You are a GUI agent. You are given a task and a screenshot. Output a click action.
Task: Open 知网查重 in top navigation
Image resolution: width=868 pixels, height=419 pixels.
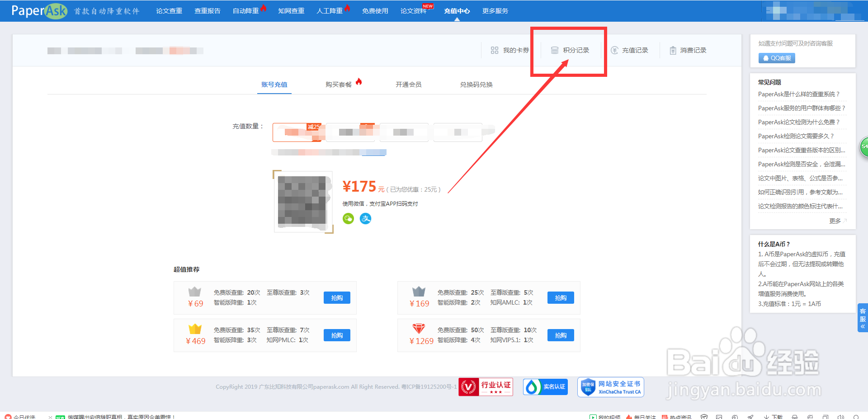291,11
